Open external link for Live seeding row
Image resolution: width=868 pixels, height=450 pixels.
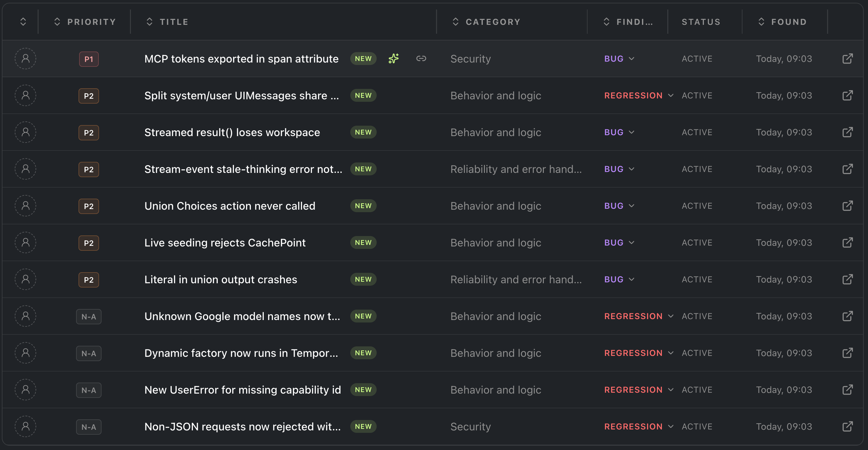pos(847,242)
